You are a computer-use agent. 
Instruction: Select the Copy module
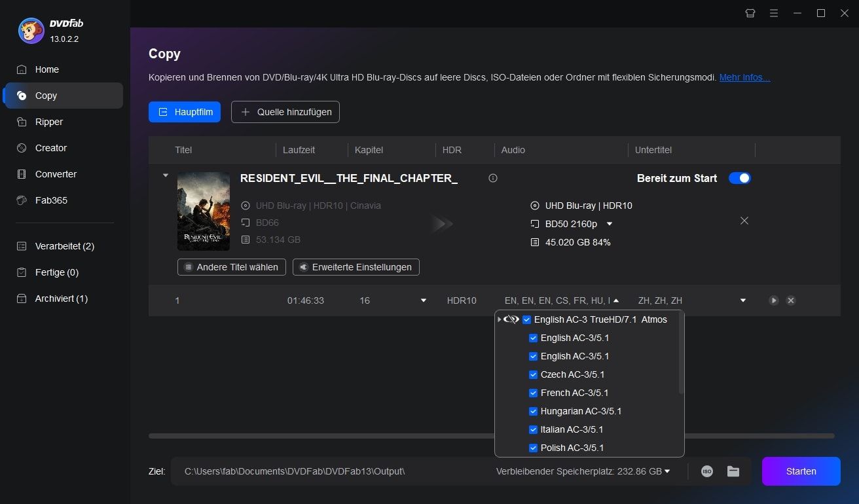63,96
